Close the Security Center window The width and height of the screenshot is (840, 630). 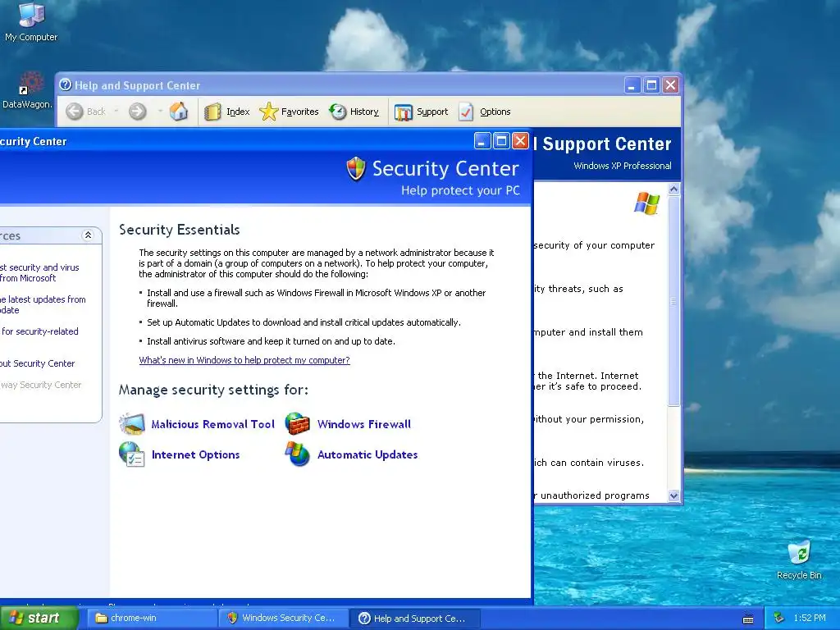point(520,141)
